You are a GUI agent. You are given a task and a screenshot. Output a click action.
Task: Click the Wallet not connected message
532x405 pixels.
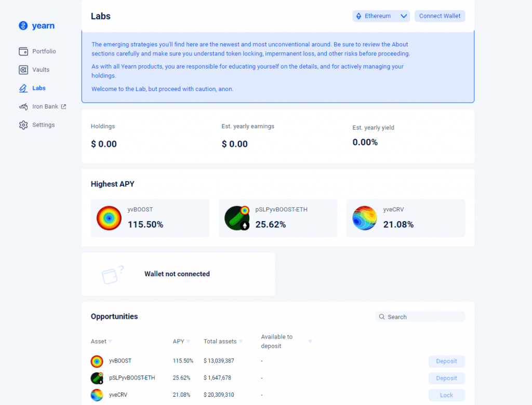point(177,274)
